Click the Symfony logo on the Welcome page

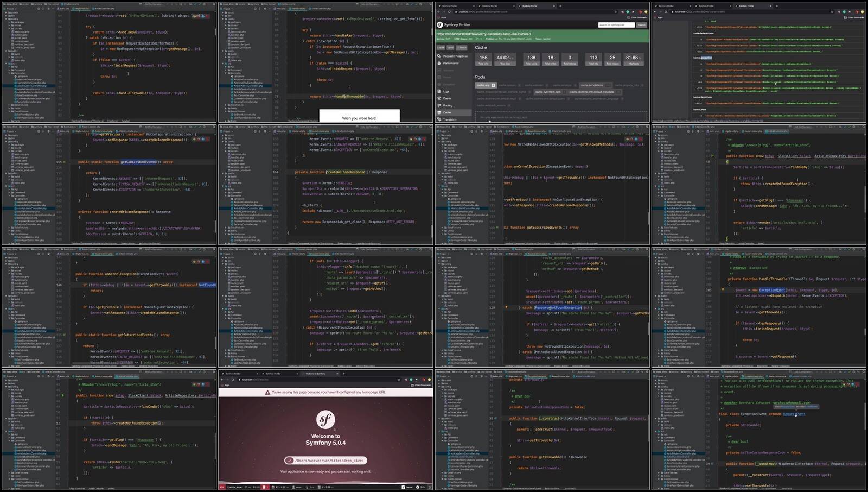325,419
